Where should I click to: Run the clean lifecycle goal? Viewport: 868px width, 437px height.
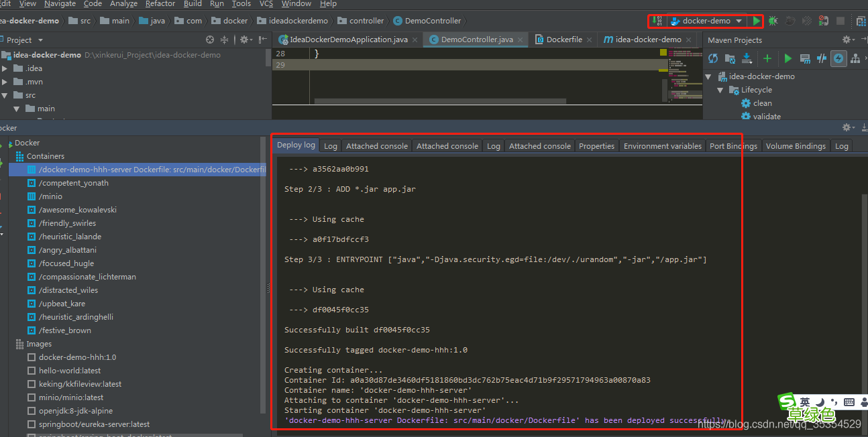coord(762,103)
